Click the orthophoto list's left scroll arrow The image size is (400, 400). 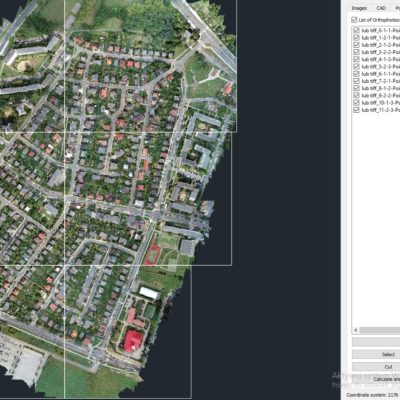[x=356, y=330]
